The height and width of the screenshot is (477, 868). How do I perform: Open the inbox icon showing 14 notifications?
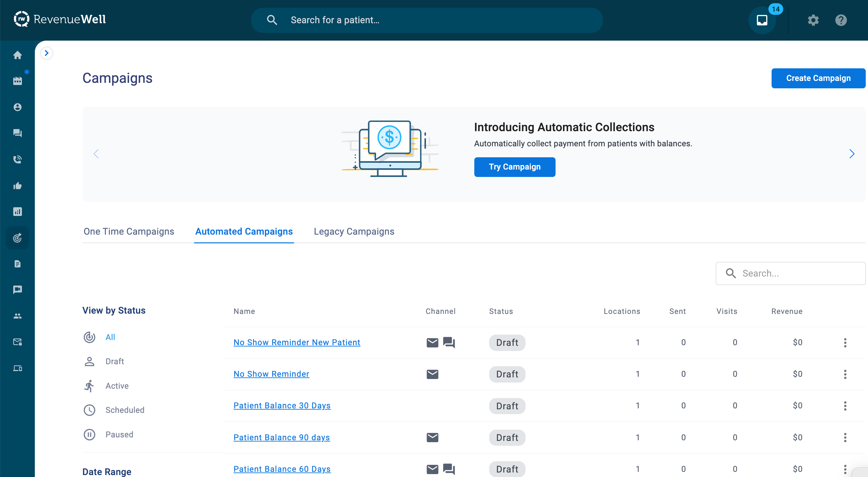point(762,20)
